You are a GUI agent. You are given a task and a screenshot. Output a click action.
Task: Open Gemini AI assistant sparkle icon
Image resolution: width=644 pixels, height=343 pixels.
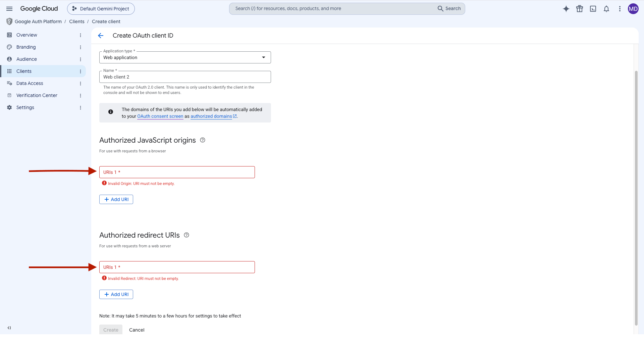point(566,9)
